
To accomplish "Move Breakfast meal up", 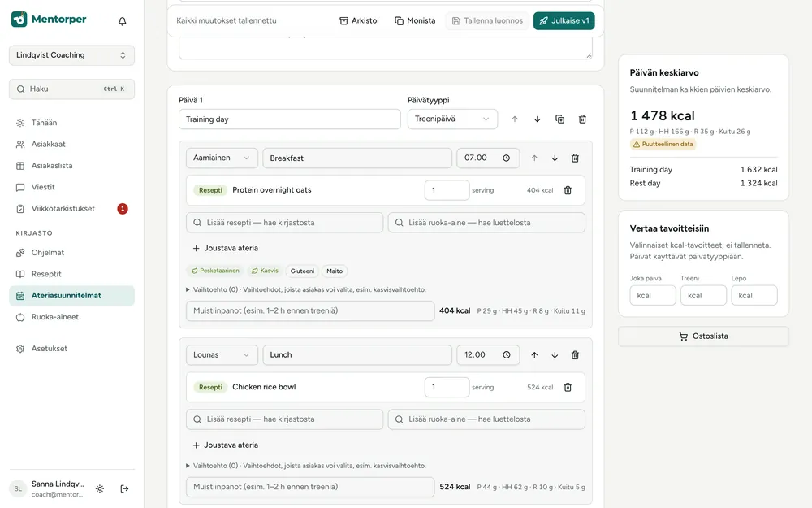I will (534, 158).
